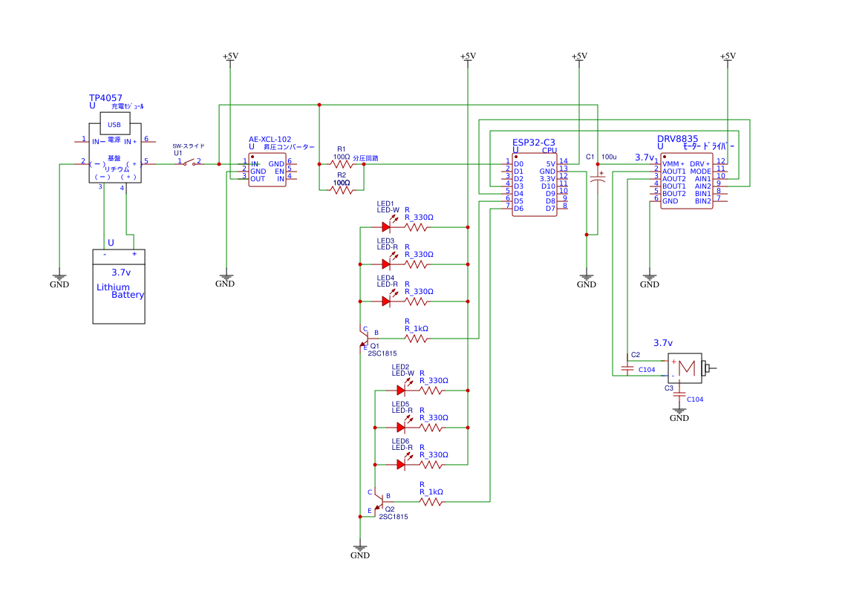The width and height of the screenshot is (868, 614).
Task: Click the ESP32-C3 title label
Action: point(534,143)
